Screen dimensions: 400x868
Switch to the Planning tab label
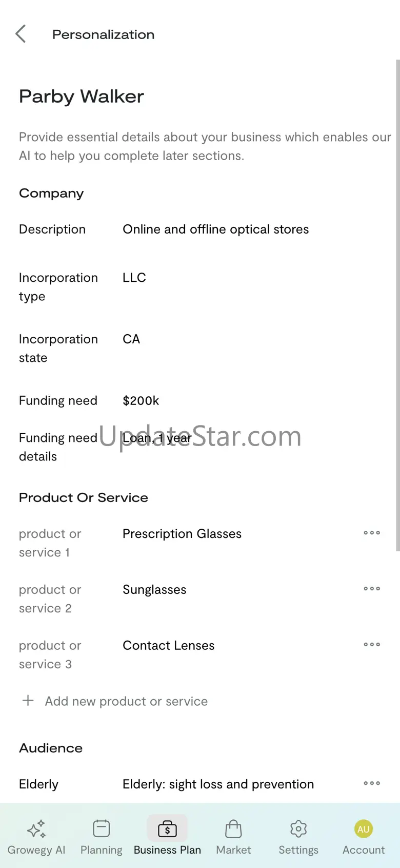click(x=102, y=850)
